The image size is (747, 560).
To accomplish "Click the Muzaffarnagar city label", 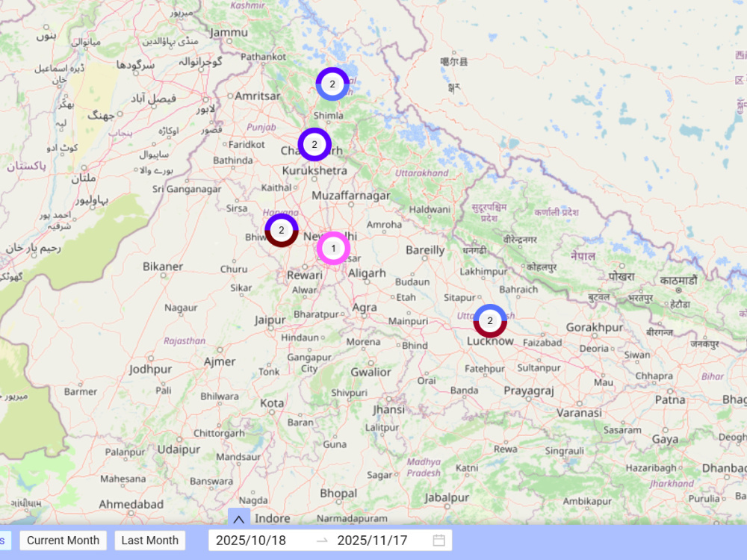I will 351,196.
